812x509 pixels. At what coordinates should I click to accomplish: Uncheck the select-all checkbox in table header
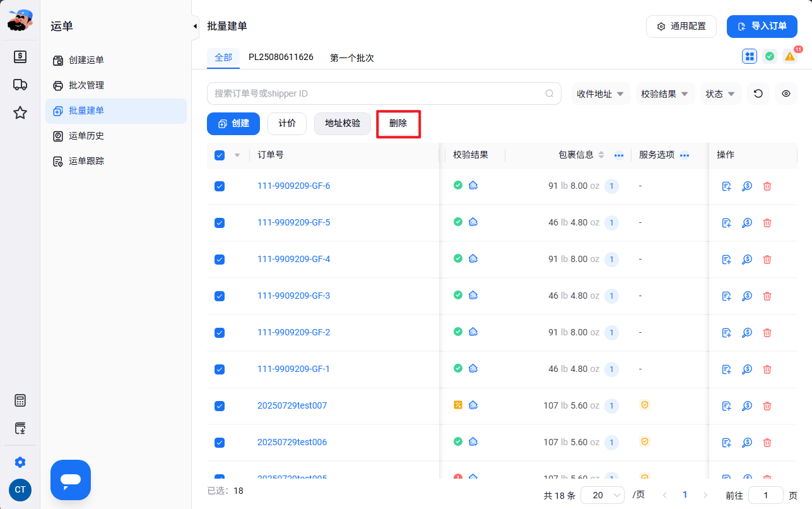[x=220, y=155]
